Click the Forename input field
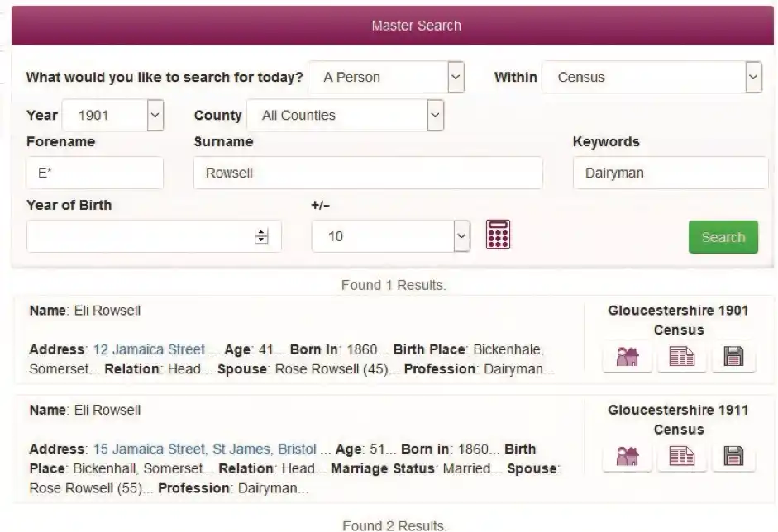 coord(94,173)
